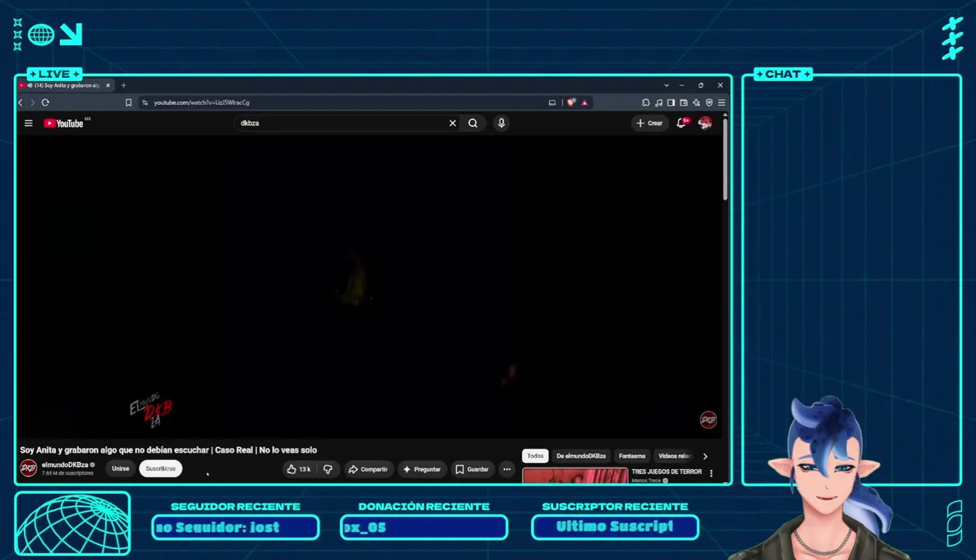Screen dimensions: 976x560
Task: Click the video title 'Soy Anita y grabaron algo'
Action: tap(168, 450)
